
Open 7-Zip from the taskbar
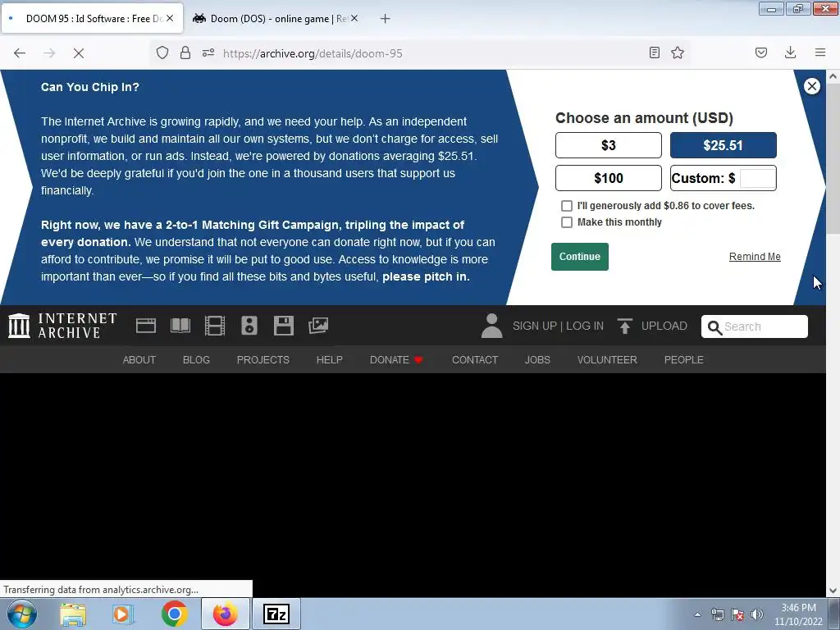tap(277, 614)
